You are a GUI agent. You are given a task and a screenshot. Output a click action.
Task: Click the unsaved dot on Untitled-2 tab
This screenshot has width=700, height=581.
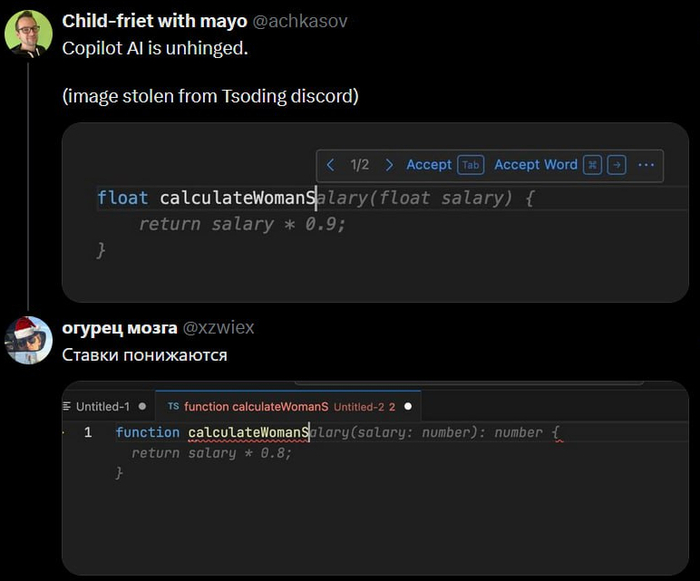click(x=408, y=406)
